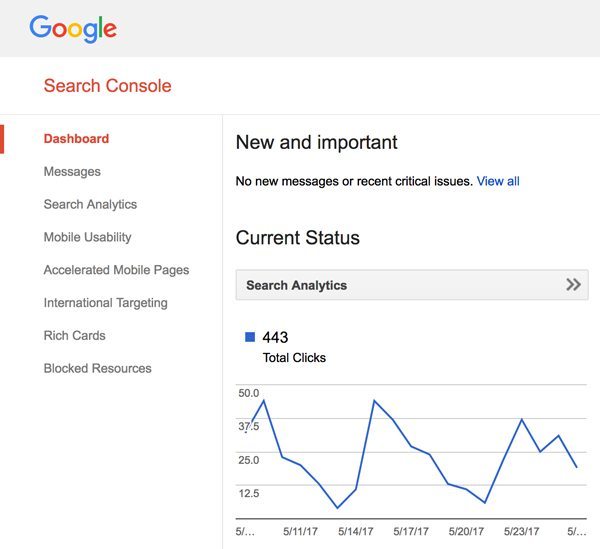Open Messages in the sidebar
The image size is (600, 549).
tap(72, 171)
